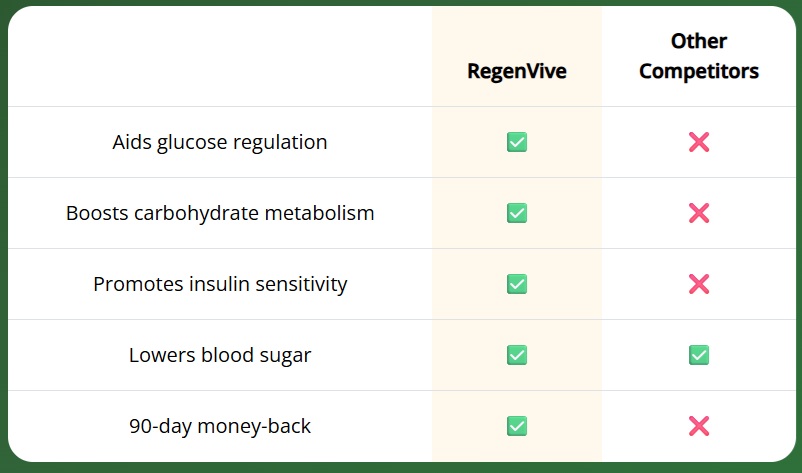Screen dimensions: 802x473
Task: Click the "Promotes insulin sensitivity" row label
Action: [220, 284]
